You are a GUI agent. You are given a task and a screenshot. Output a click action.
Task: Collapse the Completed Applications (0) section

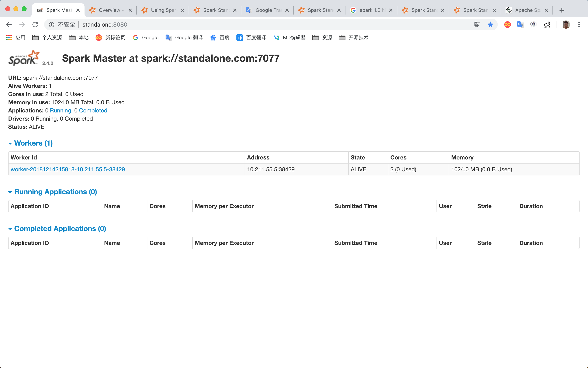tap(57, 229)
